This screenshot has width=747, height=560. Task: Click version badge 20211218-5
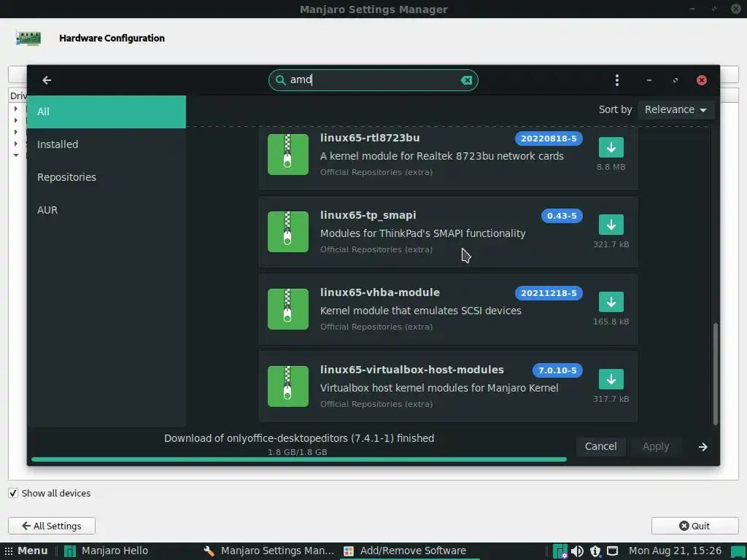tap(549, 293)
